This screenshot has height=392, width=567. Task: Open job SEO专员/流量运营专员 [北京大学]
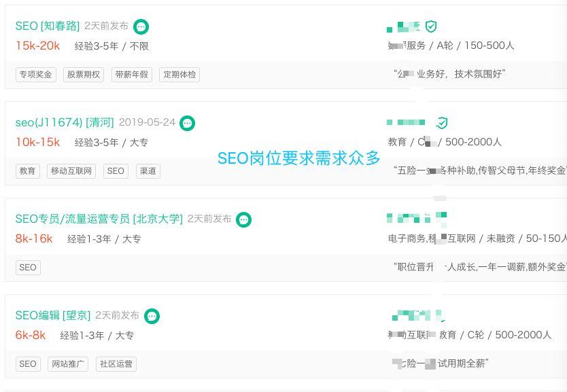[x=99, y=219]
